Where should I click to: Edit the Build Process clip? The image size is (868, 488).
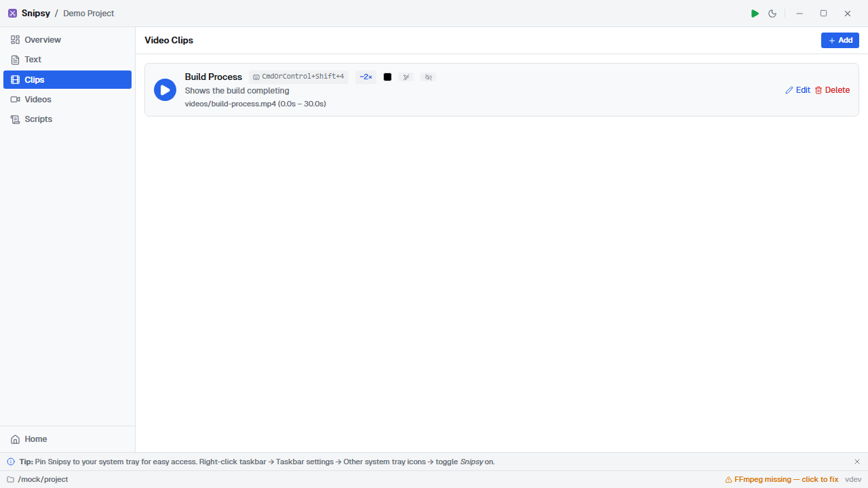click(x=797, y=90)
